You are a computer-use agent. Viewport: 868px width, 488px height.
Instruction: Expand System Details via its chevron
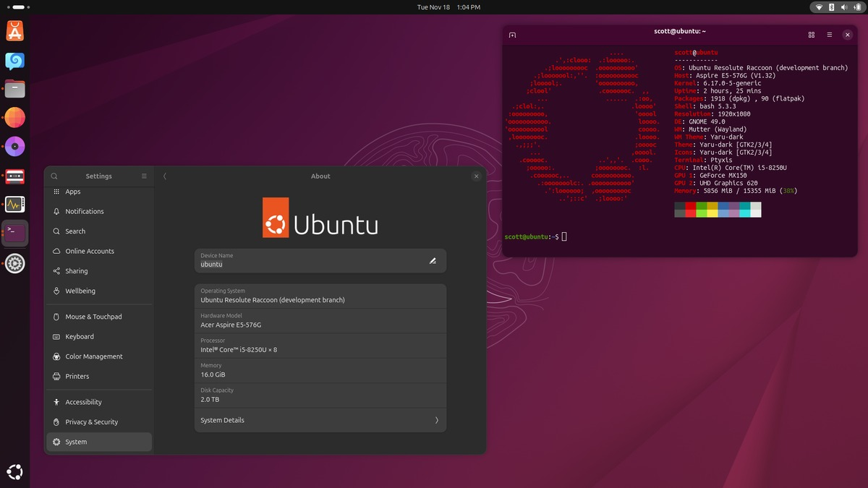point(436,420)
